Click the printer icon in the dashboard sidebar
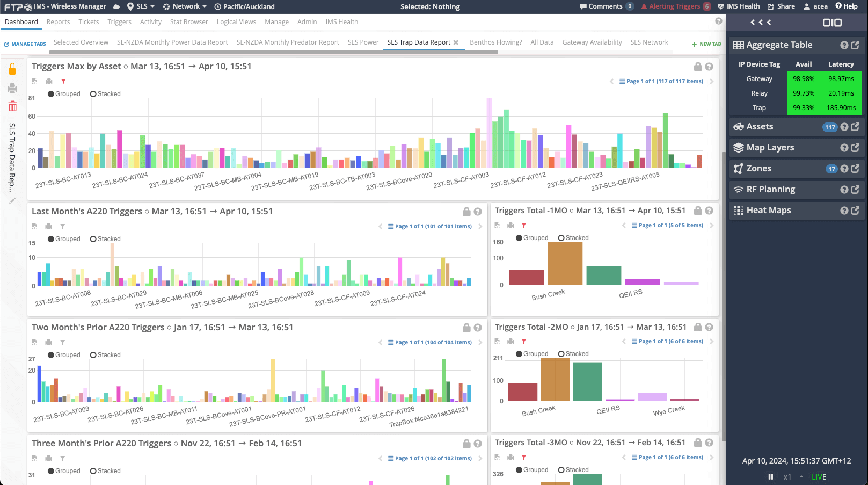Viewport: 868px width, 485px height. tap(12, 88)
